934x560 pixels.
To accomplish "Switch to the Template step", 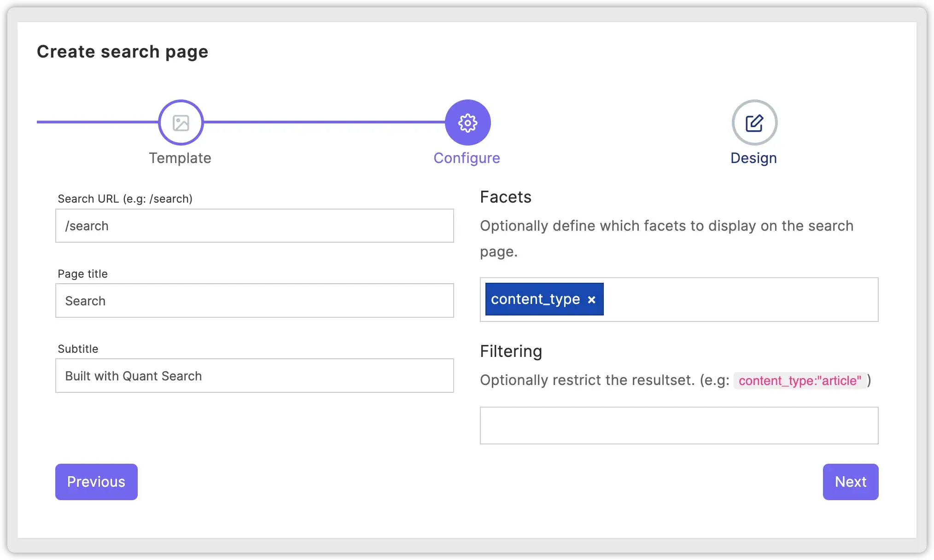I will pyautogui.click(x=180, y=158).
